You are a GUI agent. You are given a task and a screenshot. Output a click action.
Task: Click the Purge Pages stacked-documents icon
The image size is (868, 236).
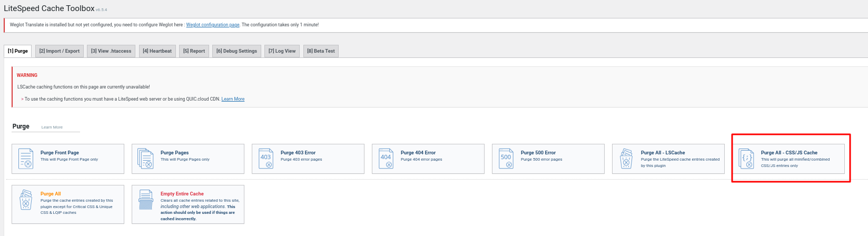pyautogui.click(x=145, y=159)
